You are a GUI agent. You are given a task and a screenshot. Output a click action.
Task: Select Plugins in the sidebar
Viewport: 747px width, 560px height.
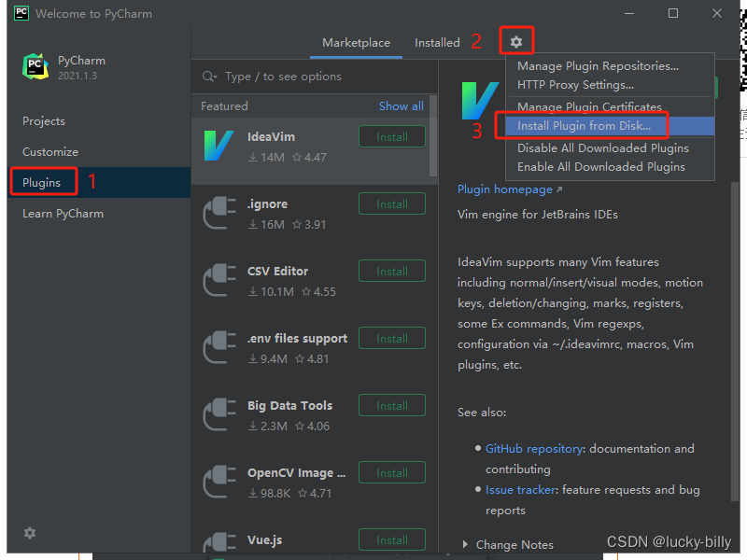pos(99,182)
